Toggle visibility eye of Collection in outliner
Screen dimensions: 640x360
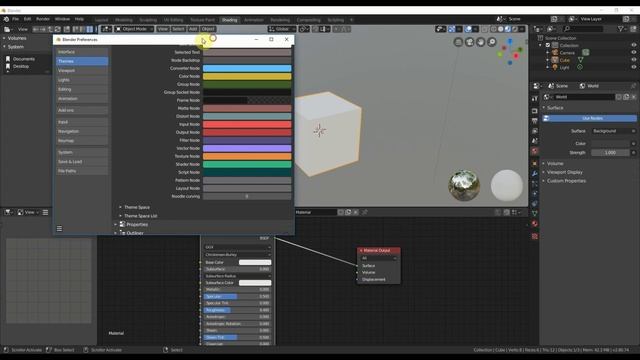(633, 45)
